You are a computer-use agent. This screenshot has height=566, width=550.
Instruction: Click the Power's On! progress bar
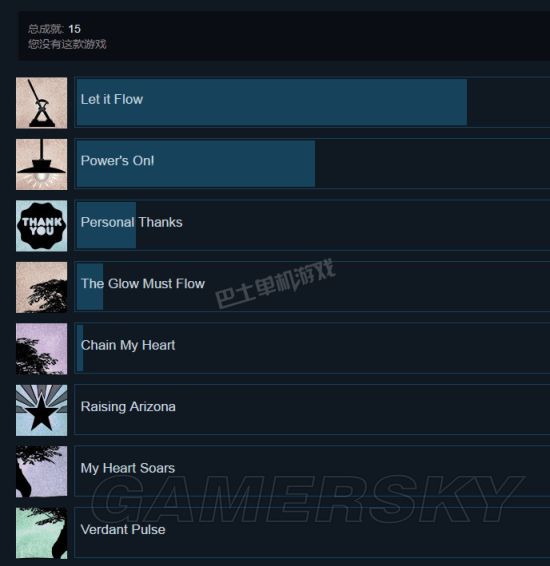(x=196, y=164)
